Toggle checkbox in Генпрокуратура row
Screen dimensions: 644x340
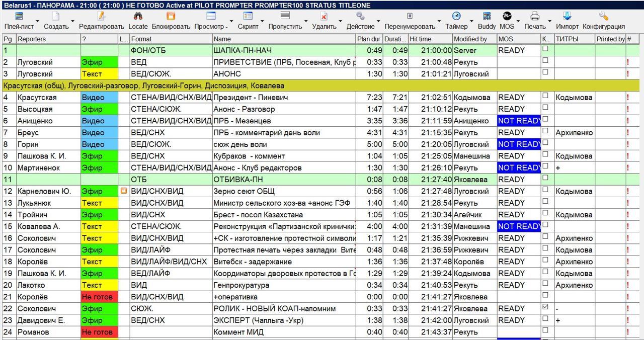pos(545,284)
